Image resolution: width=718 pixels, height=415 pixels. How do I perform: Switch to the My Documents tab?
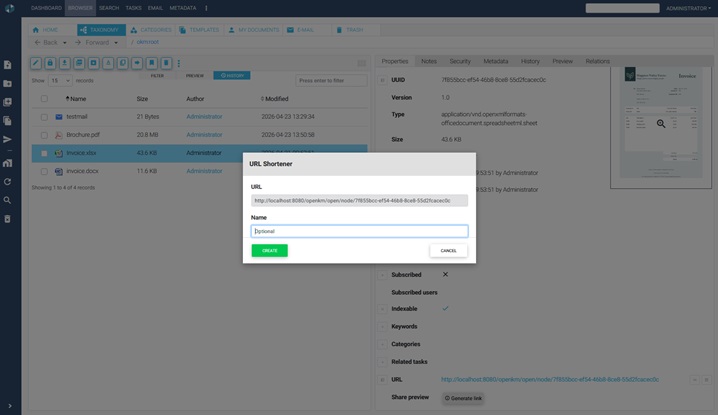click(254, 30)
